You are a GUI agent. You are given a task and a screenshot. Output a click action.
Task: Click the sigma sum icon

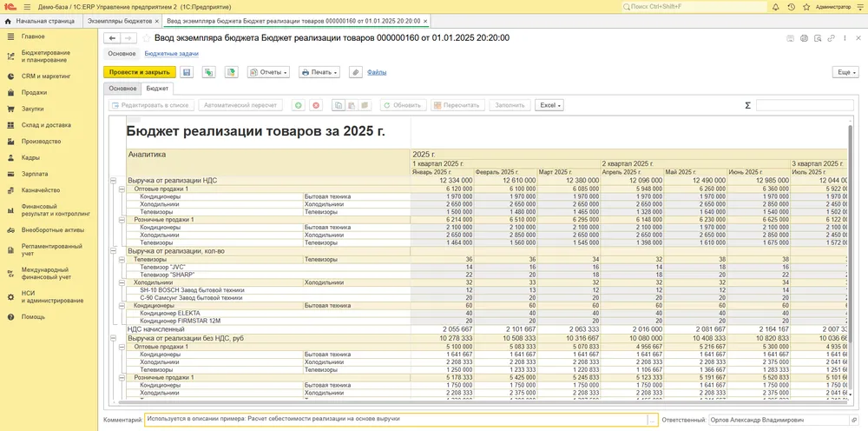point(747,105)
